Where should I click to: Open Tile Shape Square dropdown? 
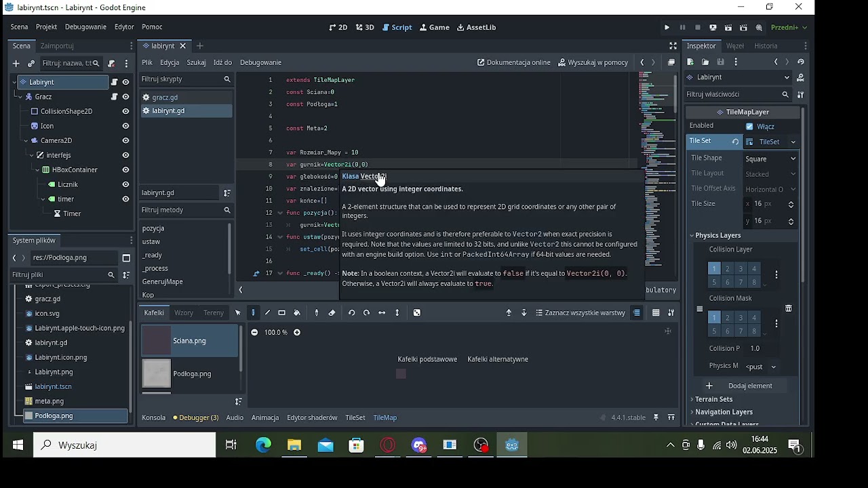point(771,159)
